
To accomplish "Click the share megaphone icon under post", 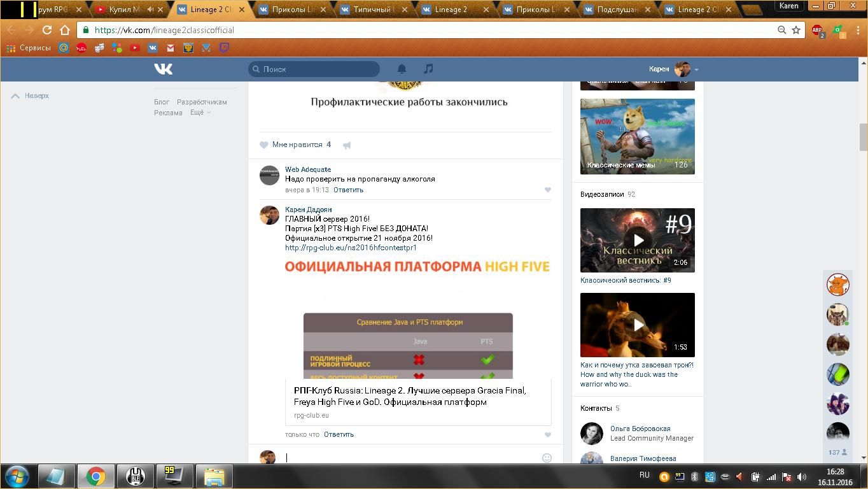I will [347, 145].
